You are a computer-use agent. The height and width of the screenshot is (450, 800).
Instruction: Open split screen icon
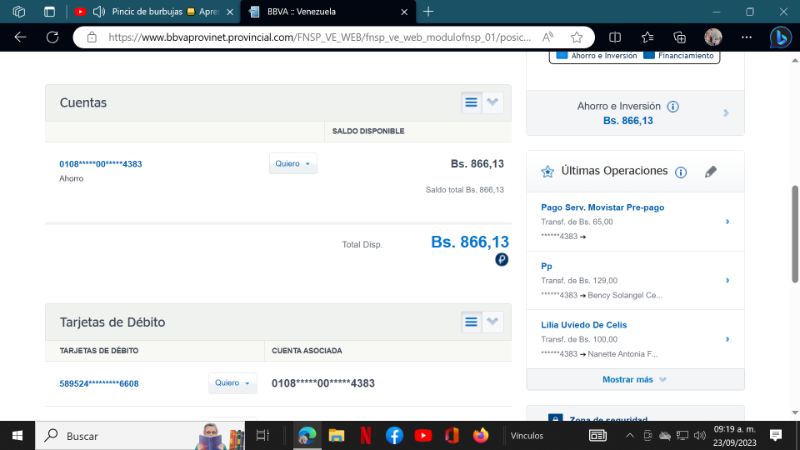(615, 37)
